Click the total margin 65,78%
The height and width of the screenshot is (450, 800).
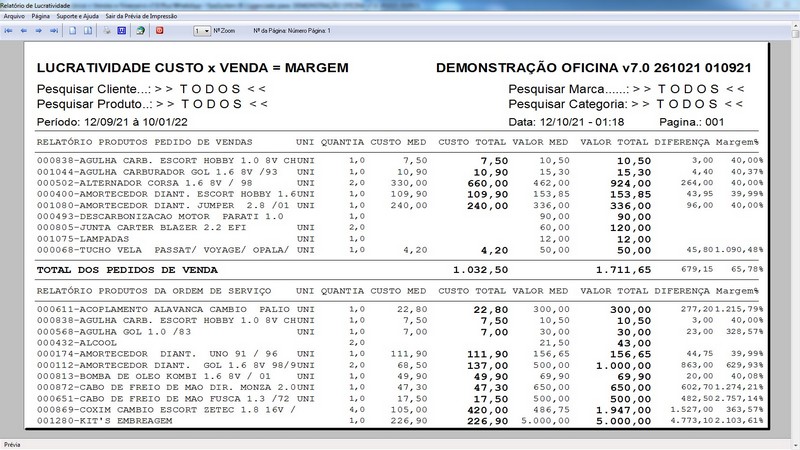click(x=747, y=269)
